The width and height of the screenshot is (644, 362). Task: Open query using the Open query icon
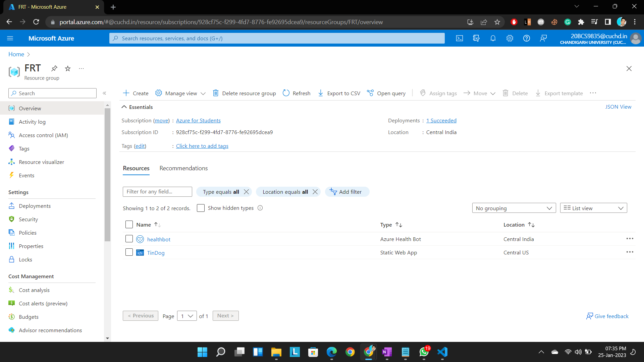(x=371, y=93)
